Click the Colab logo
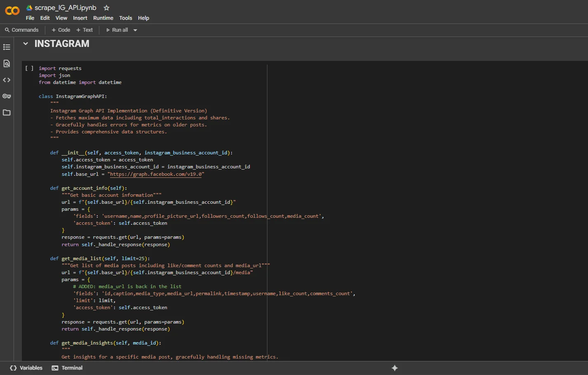The height and width of the screenshot is (375, 588). [12, 11]
